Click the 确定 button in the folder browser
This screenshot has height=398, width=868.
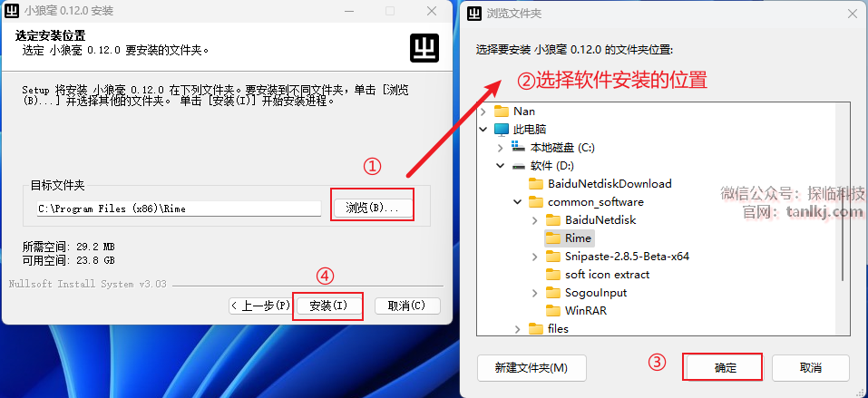(726, 368)
